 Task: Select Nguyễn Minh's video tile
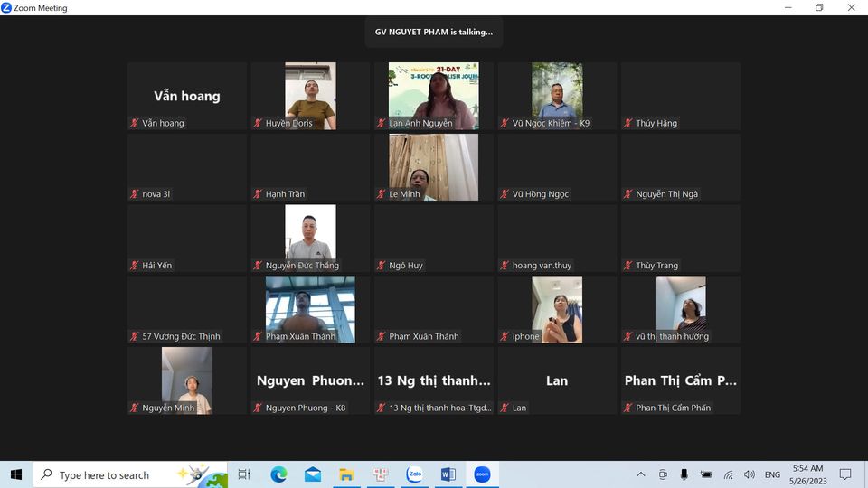[x=186, y=380]
